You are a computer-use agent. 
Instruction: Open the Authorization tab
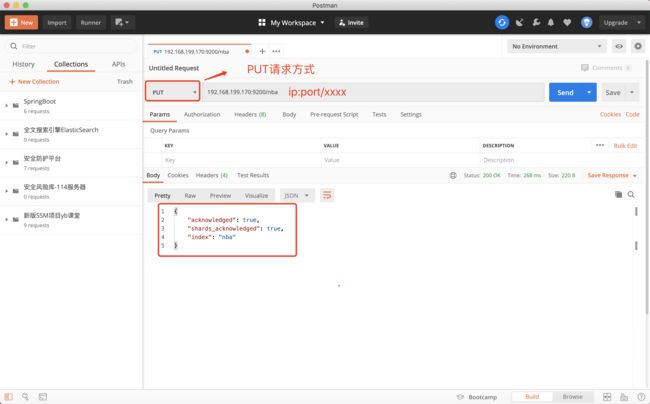(x=202, y=114)
